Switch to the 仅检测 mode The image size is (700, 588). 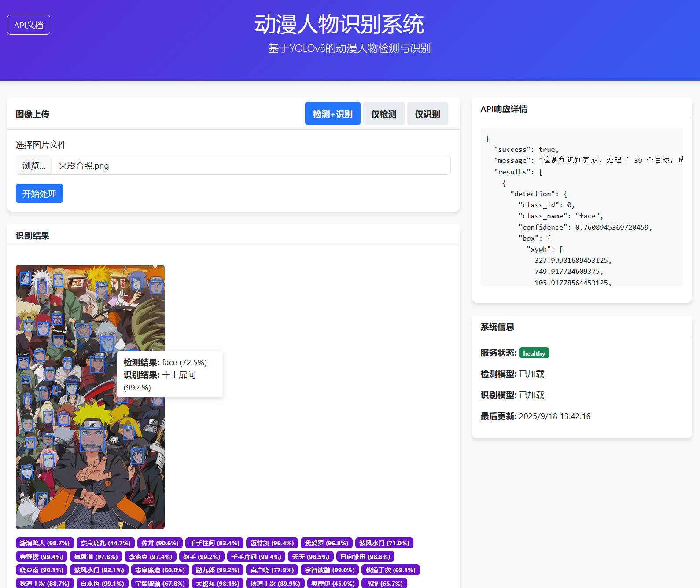[x=383, y=114]
